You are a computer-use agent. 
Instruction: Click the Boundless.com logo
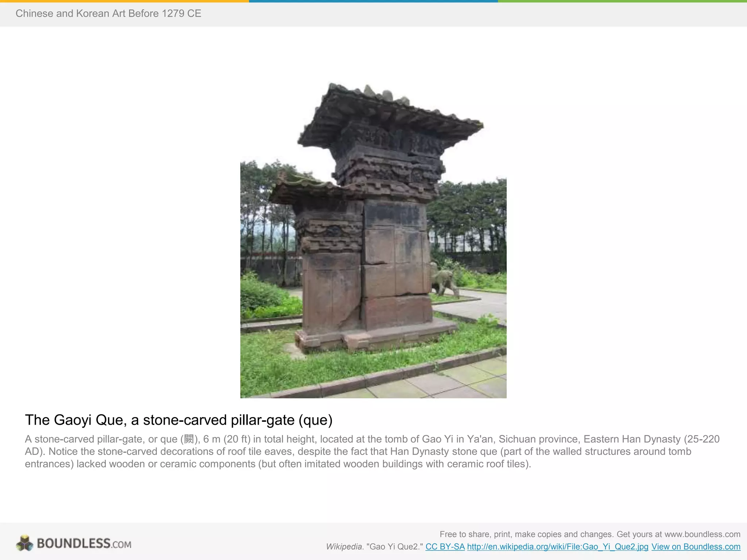coord(74,543)
